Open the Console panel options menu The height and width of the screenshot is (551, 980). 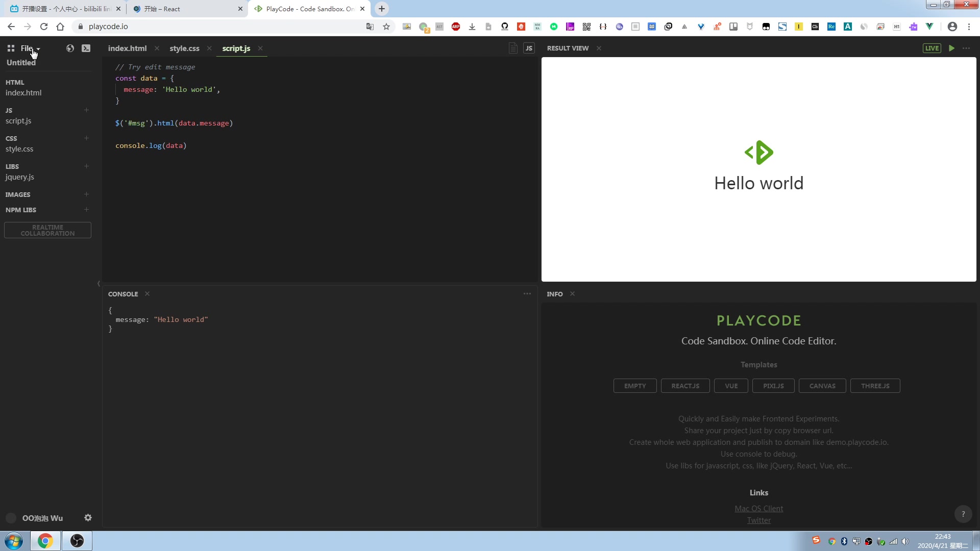527,294
